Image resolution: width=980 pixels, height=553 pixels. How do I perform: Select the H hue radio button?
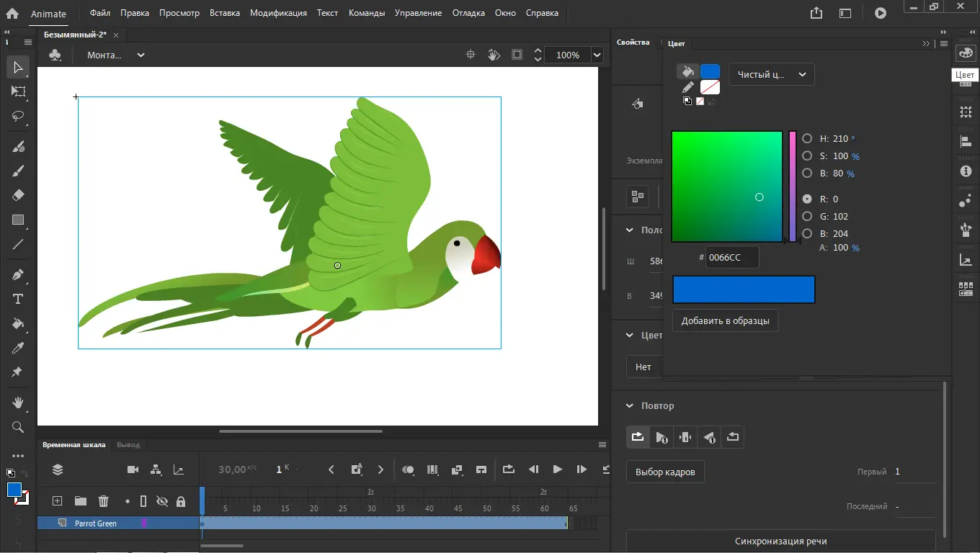807,138
